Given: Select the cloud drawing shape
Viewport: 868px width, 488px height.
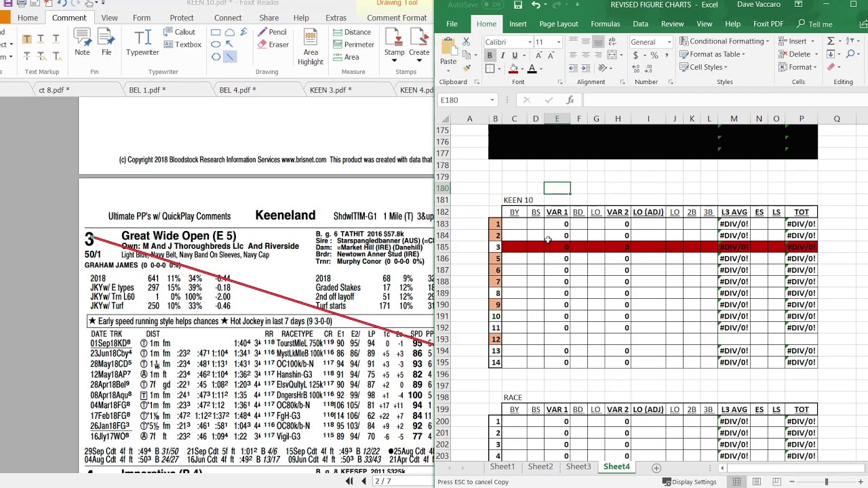Looking at the screenshot, I should (230, 32).
